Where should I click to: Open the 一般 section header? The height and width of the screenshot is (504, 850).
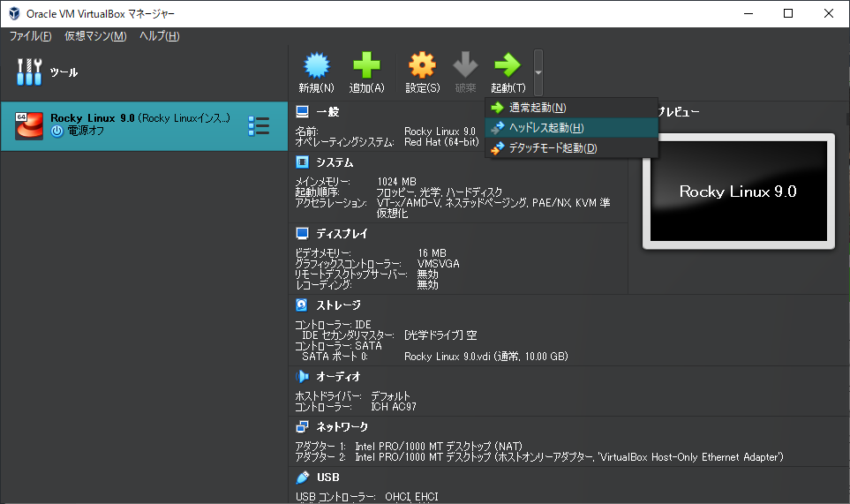[328, 111]
